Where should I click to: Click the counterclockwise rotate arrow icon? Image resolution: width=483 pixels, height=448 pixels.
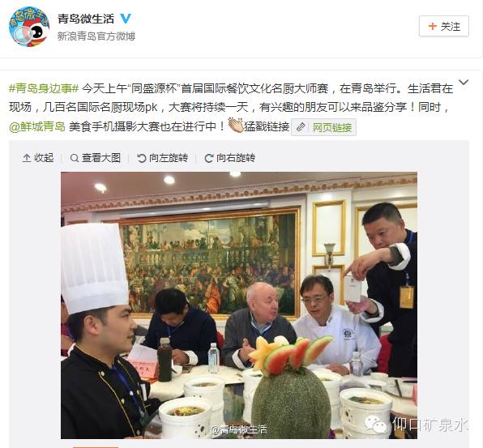pyautogui.click(x=141, y=158)
